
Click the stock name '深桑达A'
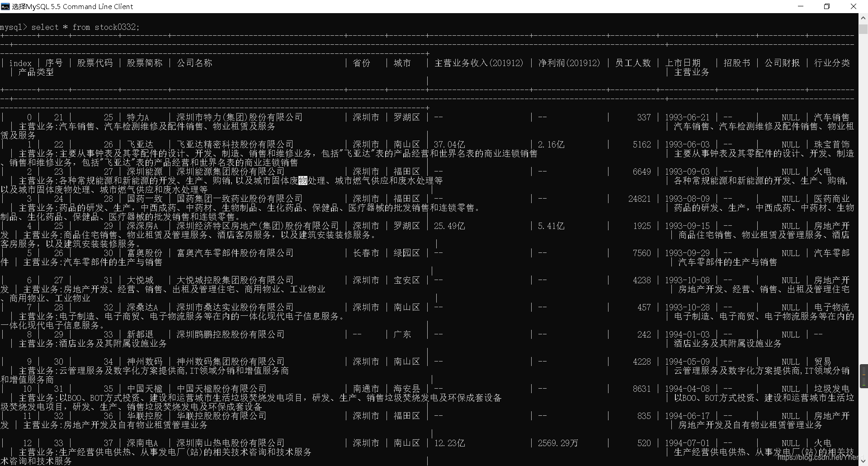pos(142,307)
